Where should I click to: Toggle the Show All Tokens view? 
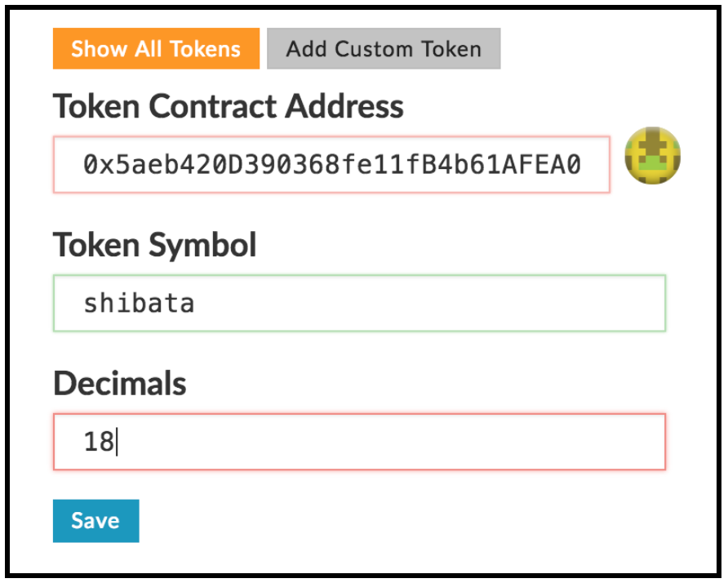pos(156,49)
